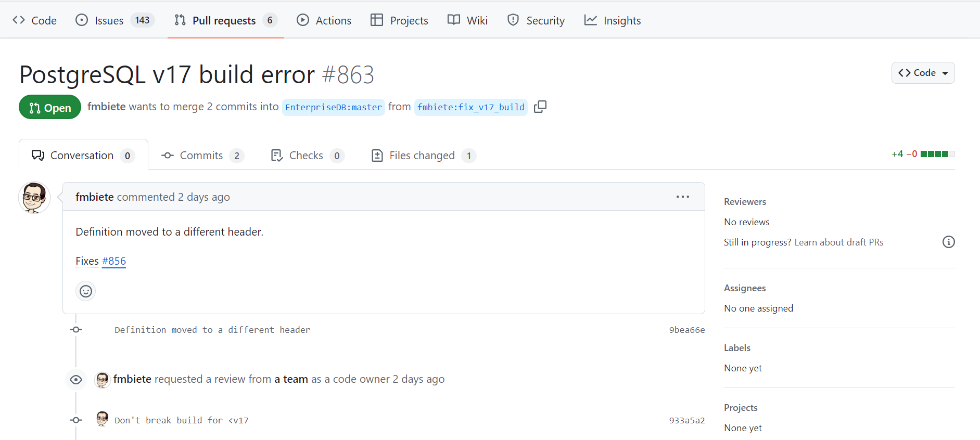Click 'a team' in review request event
980x440 pixels.
point(291,379)
